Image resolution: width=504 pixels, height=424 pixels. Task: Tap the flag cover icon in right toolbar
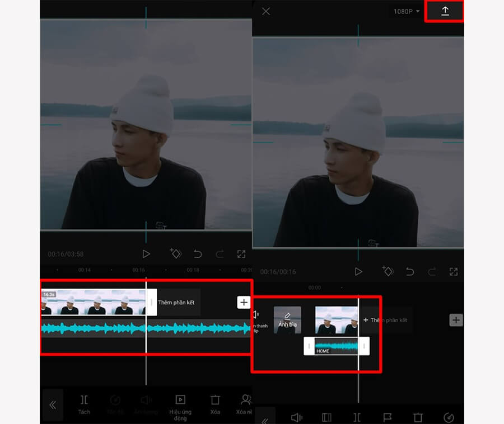(388, 417)
